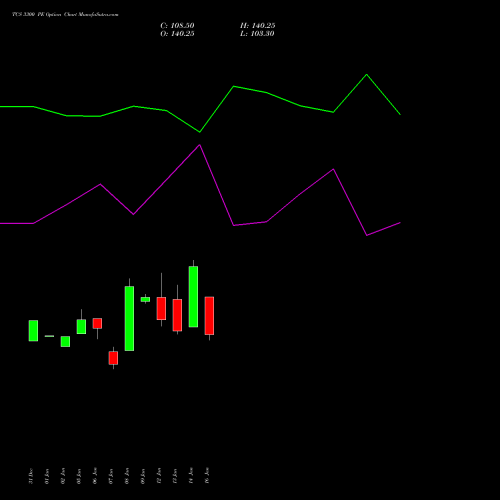Click the 02 Jan date label
Screen dimensions: 500x500
click(63, 476)
